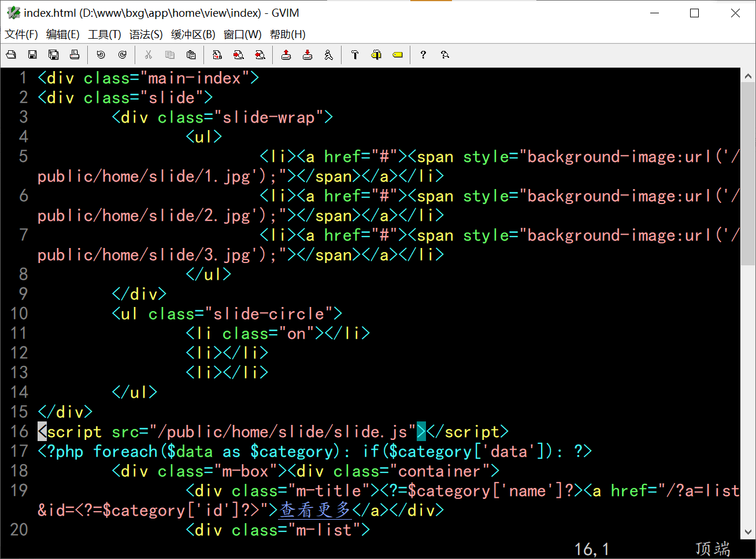Click the </ul> tag on line 14
Viewport: 756px width, 559px height.
point(135,393)
